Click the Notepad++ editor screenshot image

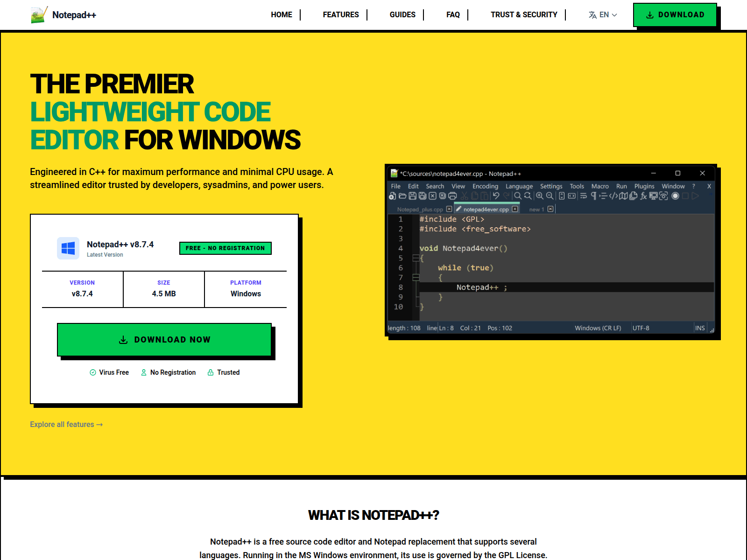point(551,250)
